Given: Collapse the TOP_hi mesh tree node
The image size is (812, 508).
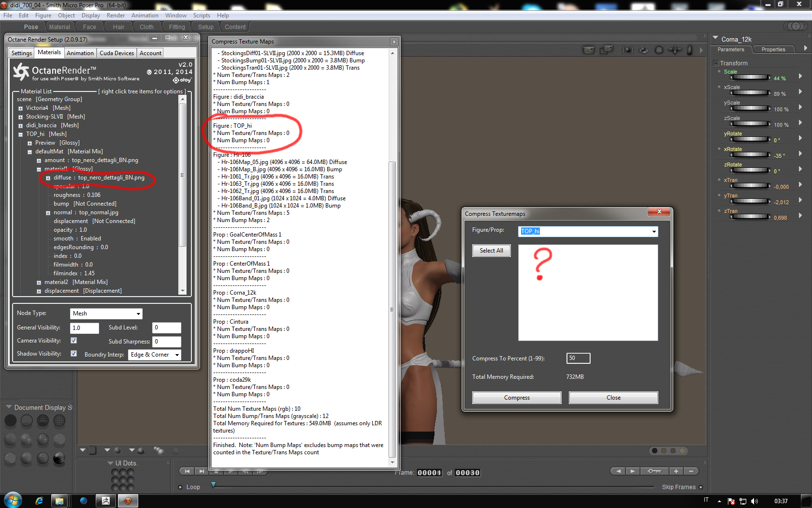Looking at the screenshot, I should pyautogui.click(x=20, y=134).
